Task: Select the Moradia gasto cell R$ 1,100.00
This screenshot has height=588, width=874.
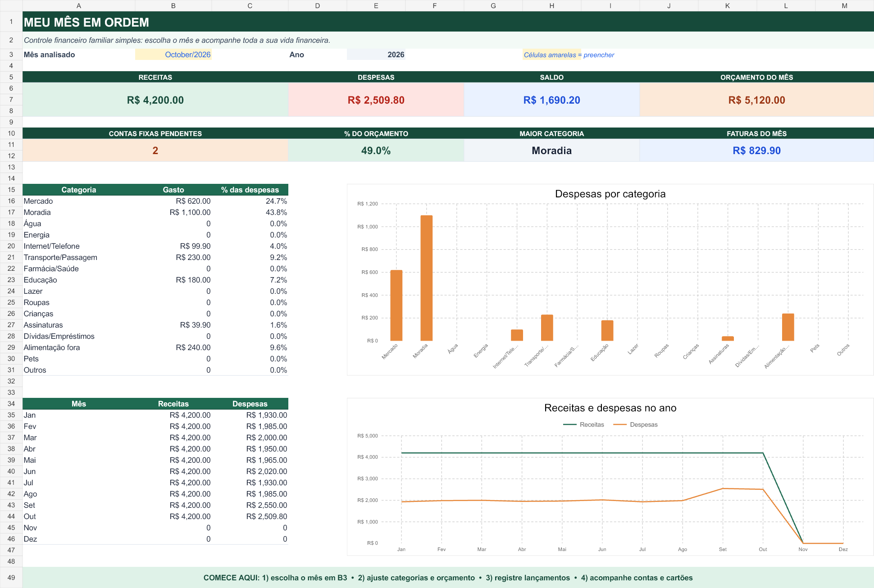Action: pyautogui.click(x=173, y=212)
